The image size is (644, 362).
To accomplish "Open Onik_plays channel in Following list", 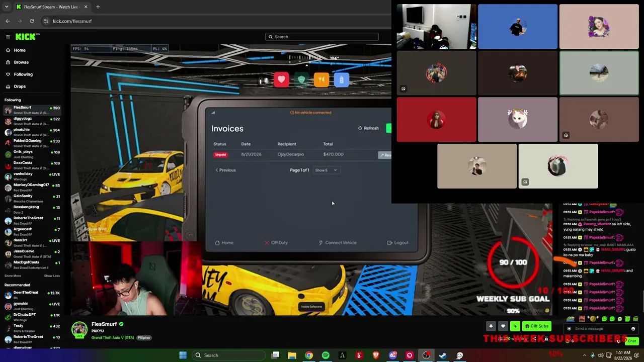I will pyautogui.click(x=31, y=154).
